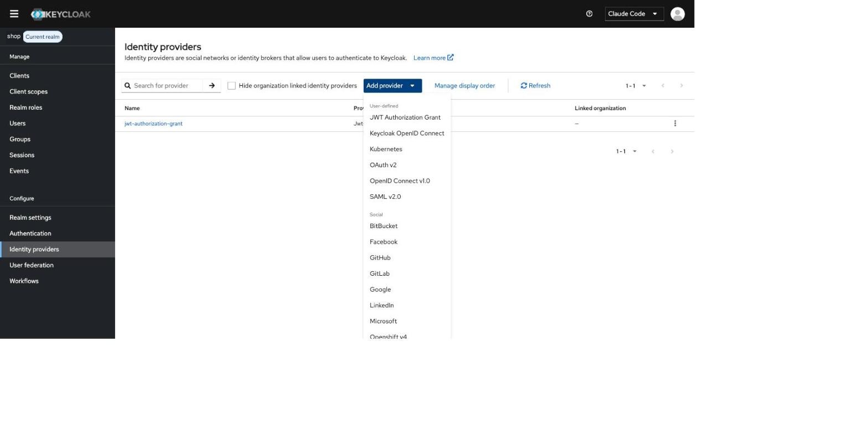Image resolution: width=868 pixels, height=423 pixels.
Task: Add Microsoft social provider
Action: pyautogui.click(x=407, y=321)
